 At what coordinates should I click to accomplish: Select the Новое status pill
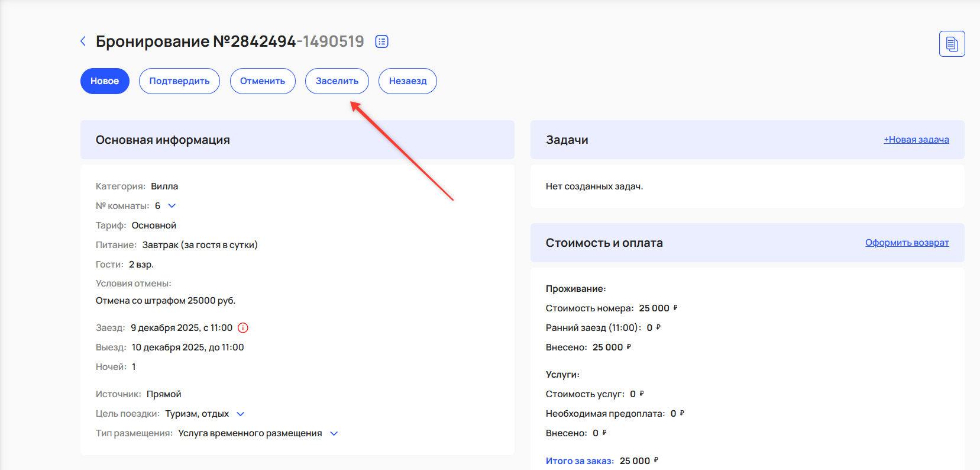click(105, 81)
